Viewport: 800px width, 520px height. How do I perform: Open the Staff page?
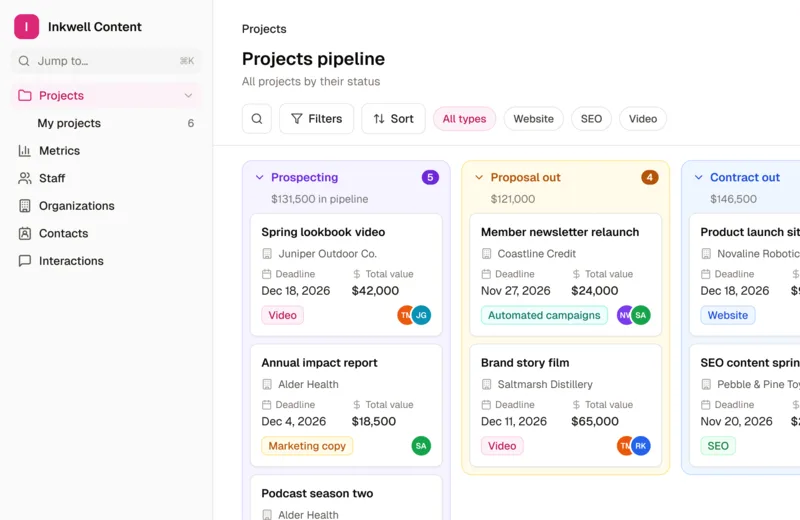(106, 178)
